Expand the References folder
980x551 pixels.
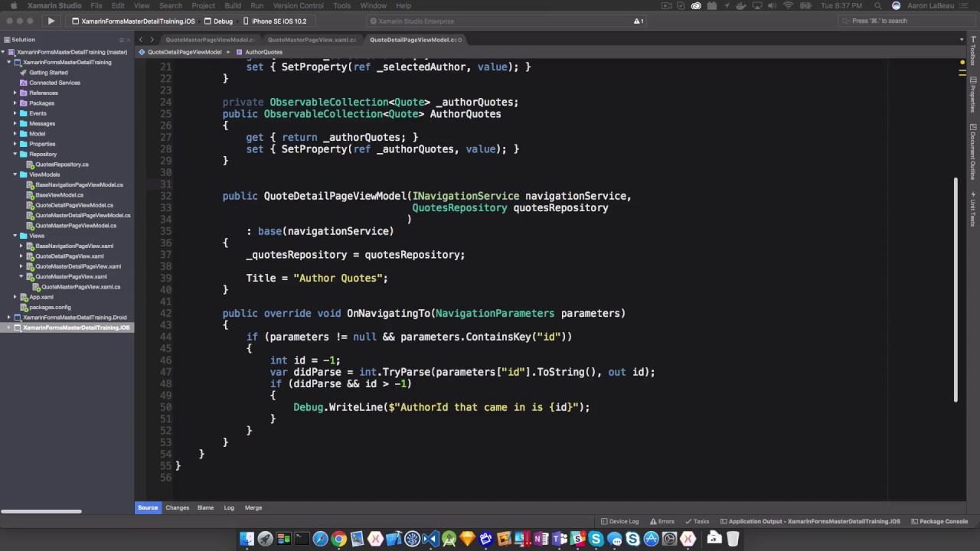(15, 93)
